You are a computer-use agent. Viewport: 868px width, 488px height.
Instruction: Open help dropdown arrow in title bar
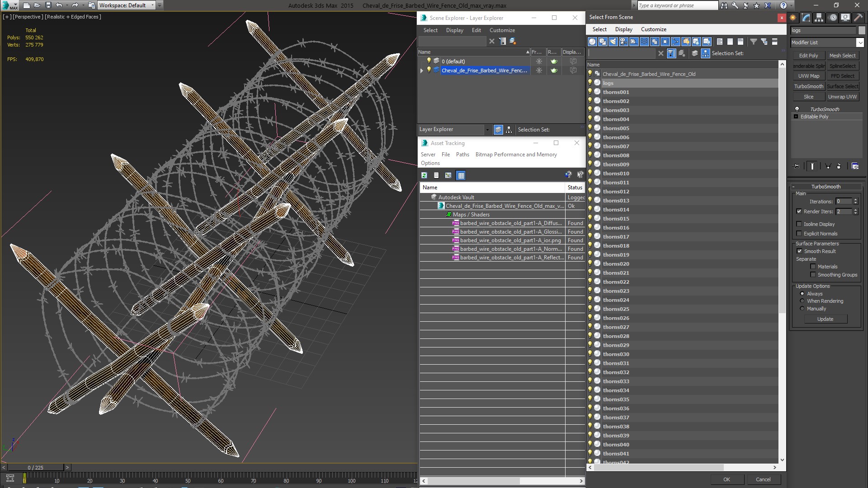click(x=792, y=5)
